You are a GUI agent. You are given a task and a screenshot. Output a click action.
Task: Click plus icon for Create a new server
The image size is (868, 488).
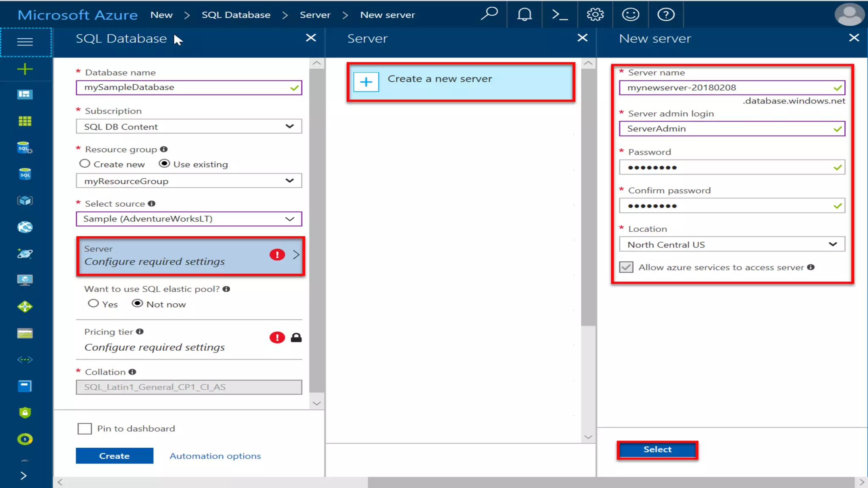(x=366, y=82)
